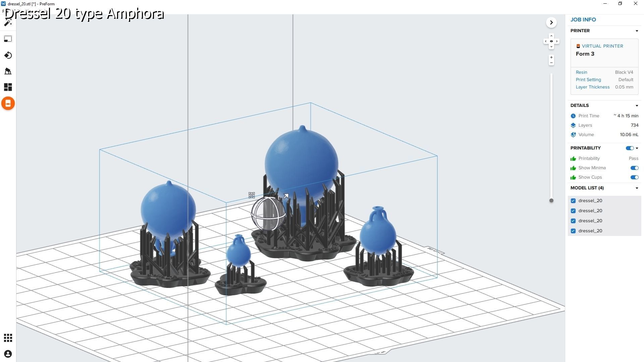Collapse the MODEL LIST section arrow
Image resolution: width=644 pixels, height=362 pixels.
(x=637, y=188)
